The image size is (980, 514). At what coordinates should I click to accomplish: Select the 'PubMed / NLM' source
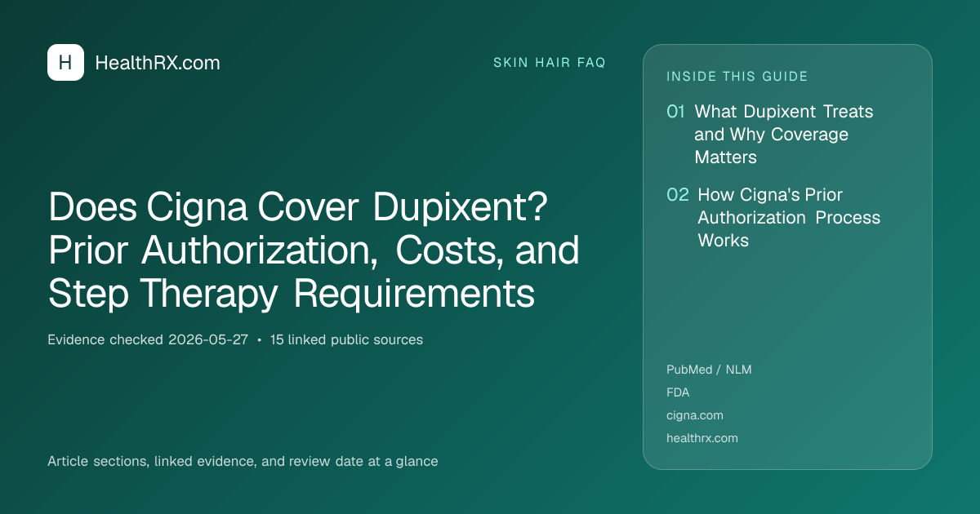pyautogui.click(x=709, y=370)
